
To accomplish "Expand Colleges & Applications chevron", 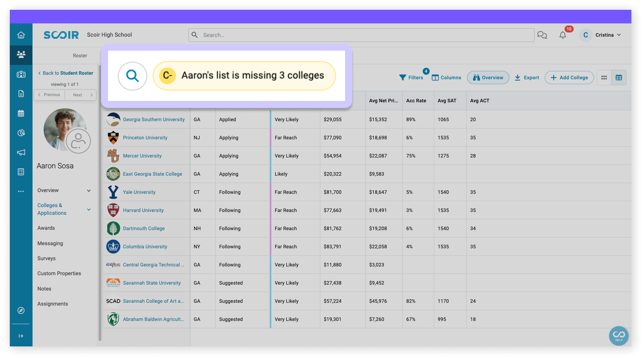I will click(89, 210).
